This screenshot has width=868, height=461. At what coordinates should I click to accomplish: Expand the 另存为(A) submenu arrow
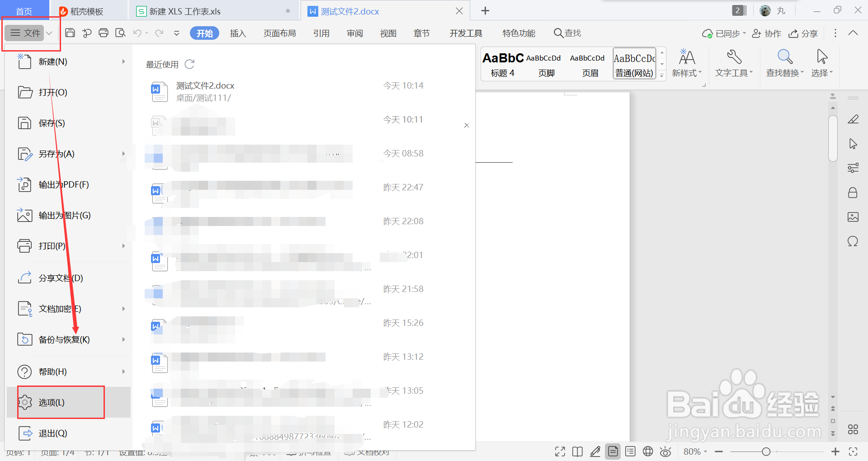(123, 154)
